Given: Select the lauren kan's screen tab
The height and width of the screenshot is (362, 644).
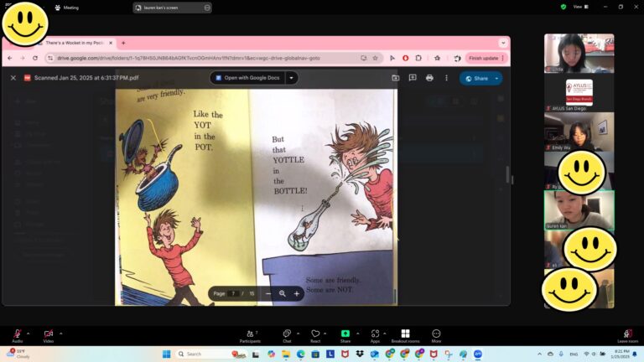Looking at the screenshot, I should coord(172,8).
